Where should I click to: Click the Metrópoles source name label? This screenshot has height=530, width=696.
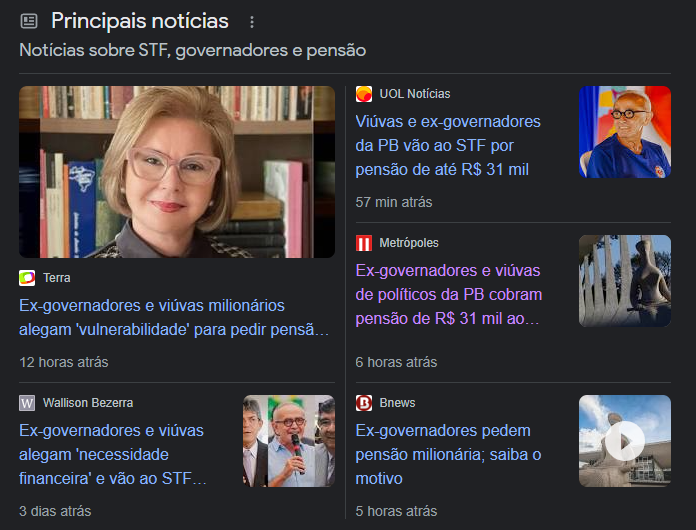(409, 243)
